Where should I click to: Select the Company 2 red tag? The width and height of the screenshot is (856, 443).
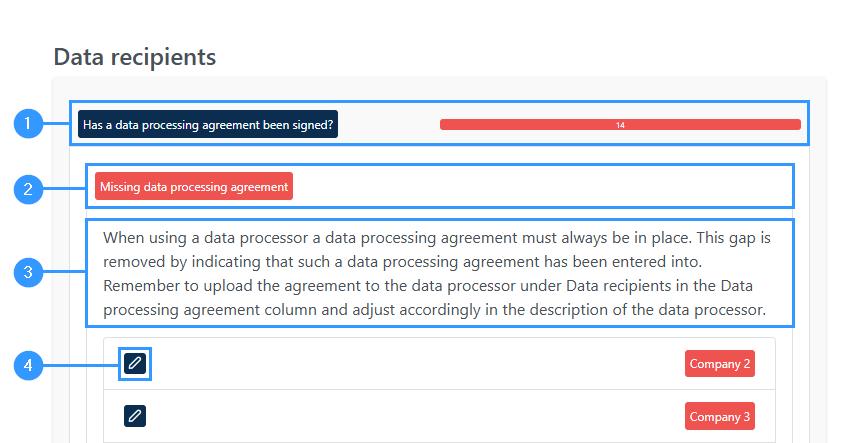pyautogui.click(x=720, y=364)
